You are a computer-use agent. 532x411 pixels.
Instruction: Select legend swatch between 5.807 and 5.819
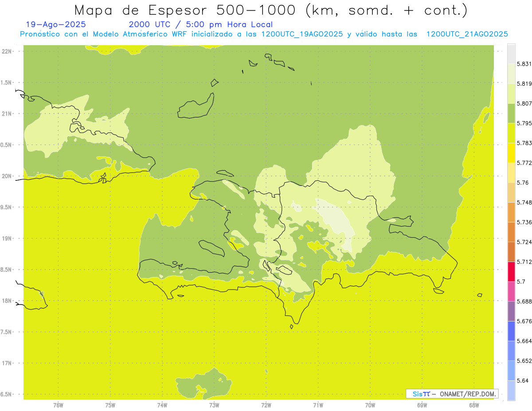pyautogui.click(x=511, y=93)
